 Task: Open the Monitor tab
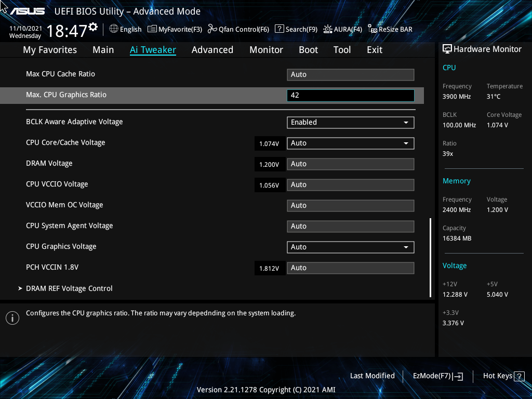(x=266, y=50)
